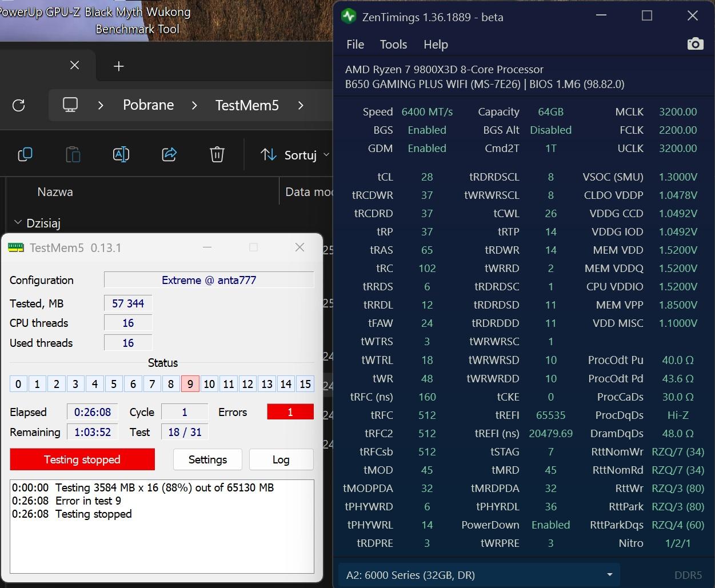Open the TestMem5 Log
The width and height of the screenshot is (715, 588).
pyautogui.click(x=281, y=459)
